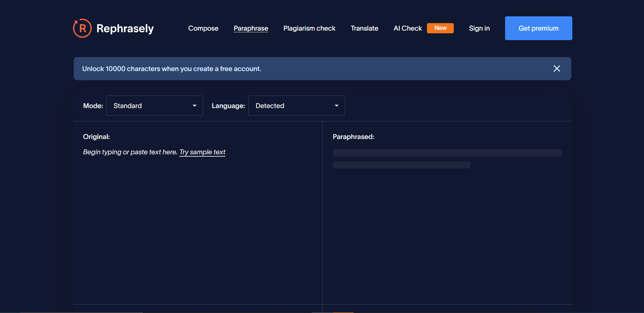Select the Paraphrase navigation item
This screenshot has height=313, width=644.
pos(251,28)
